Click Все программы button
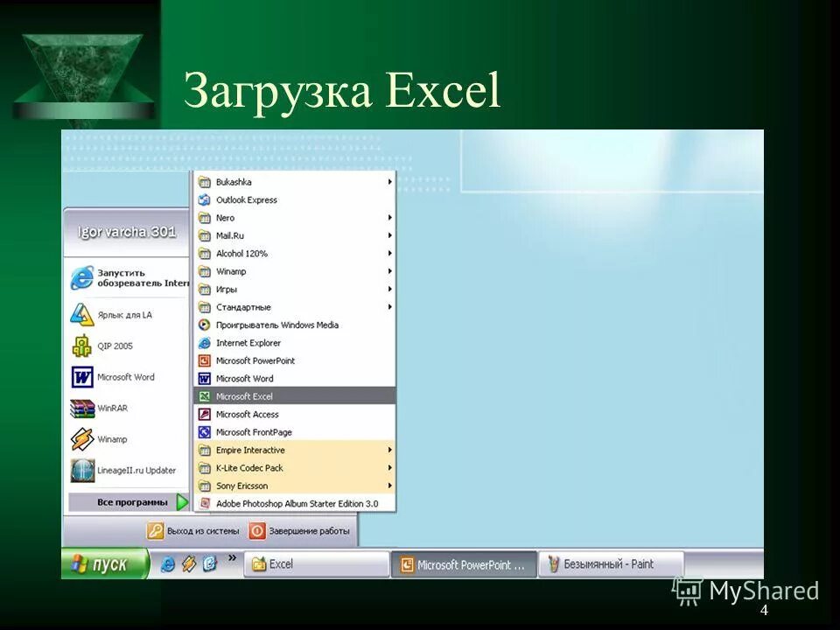The width and height of the screenshot is (840, 630). coord(129,502)
